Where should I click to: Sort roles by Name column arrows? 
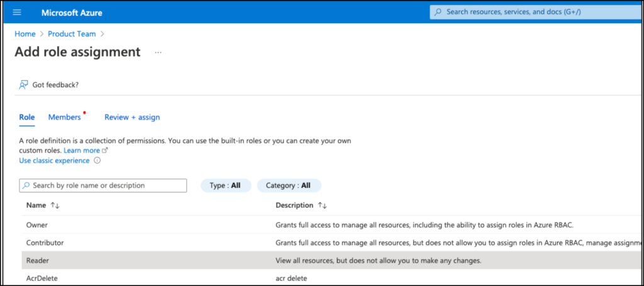tap(55, 205)
